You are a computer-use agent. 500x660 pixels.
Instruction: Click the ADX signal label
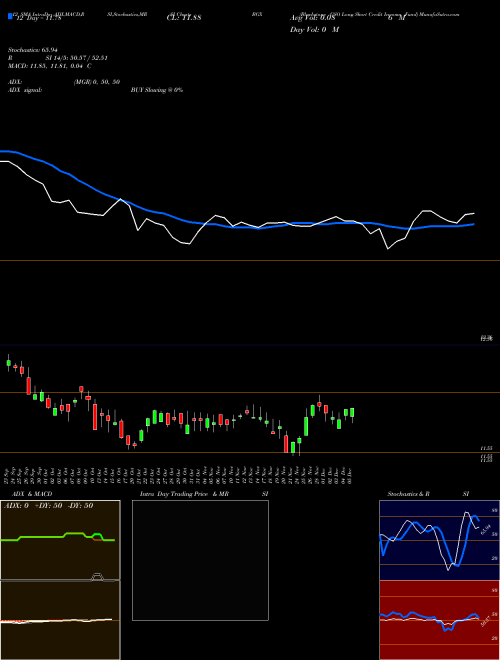(x=25, y=90)
